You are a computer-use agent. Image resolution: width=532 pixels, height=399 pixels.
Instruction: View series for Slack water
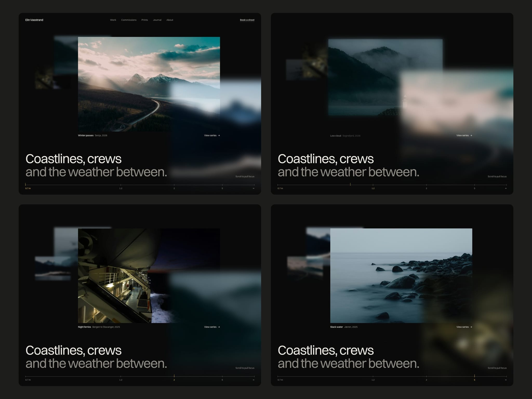464,327
